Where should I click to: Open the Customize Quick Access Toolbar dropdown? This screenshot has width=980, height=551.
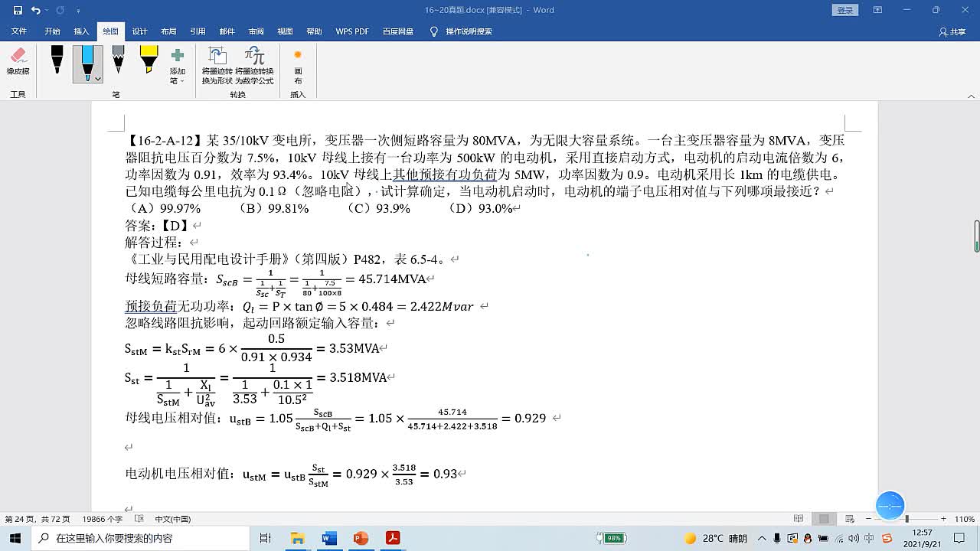pos(79,11)
